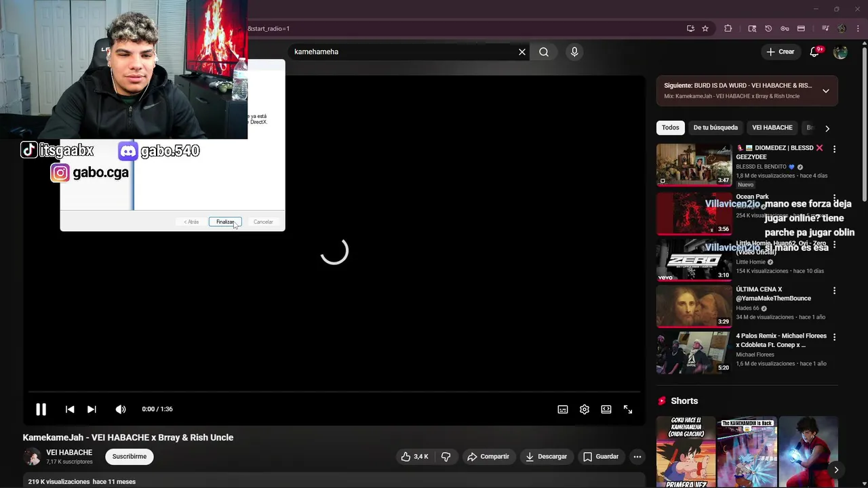The height and width of the screenshot is (488, 868).
Task: Select the De tu búsqueda chip
Action: tap(715, 127)
